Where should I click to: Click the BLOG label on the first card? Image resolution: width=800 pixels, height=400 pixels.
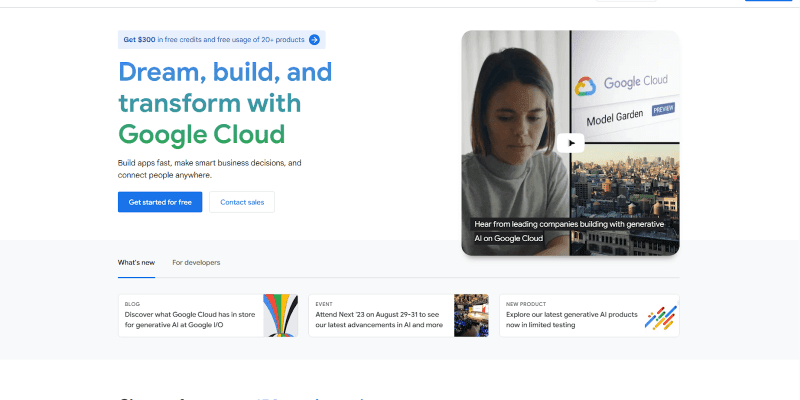pos(132,304)
